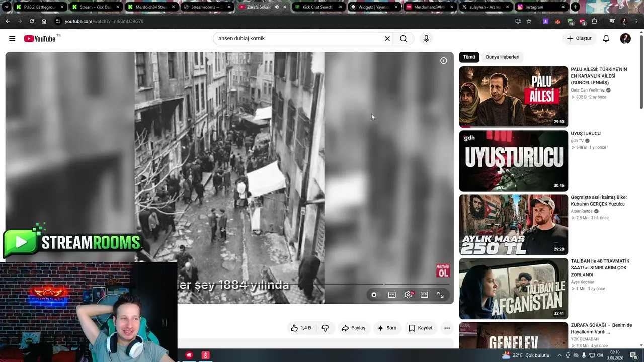This screenshot has width=644, height=362.
Task: Visit the gdh TV channel link
Action: [x=577, y=141]
